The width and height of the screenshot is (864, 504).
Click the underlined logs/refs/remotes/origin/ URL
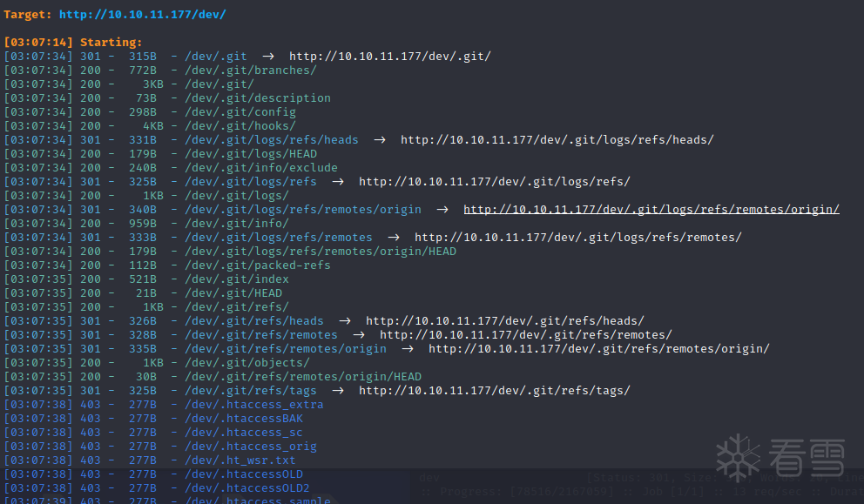click(x=651, y=210)
